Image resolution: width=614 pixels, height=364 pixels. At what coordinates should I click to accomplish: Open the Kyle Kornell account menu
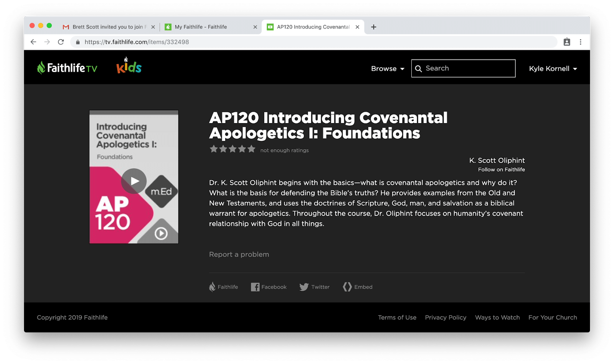tap(553, 69)
